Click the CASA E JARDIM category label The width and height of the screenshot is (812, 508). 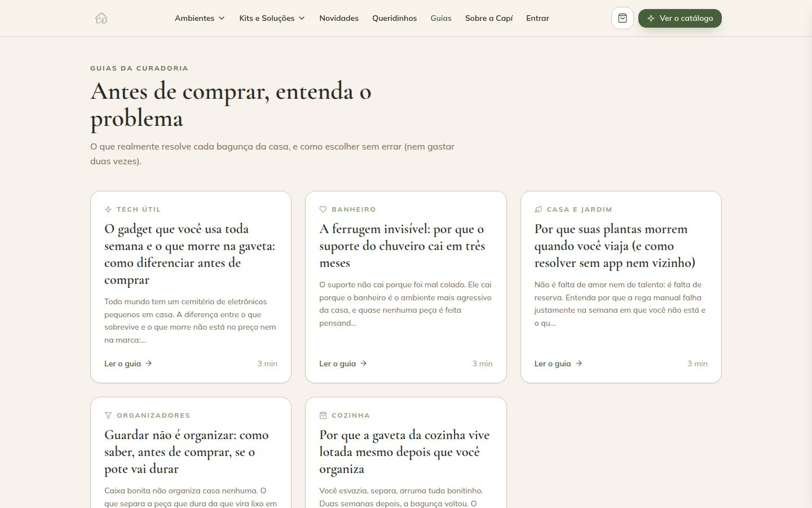pyautogui.click(x=579, y=209)
